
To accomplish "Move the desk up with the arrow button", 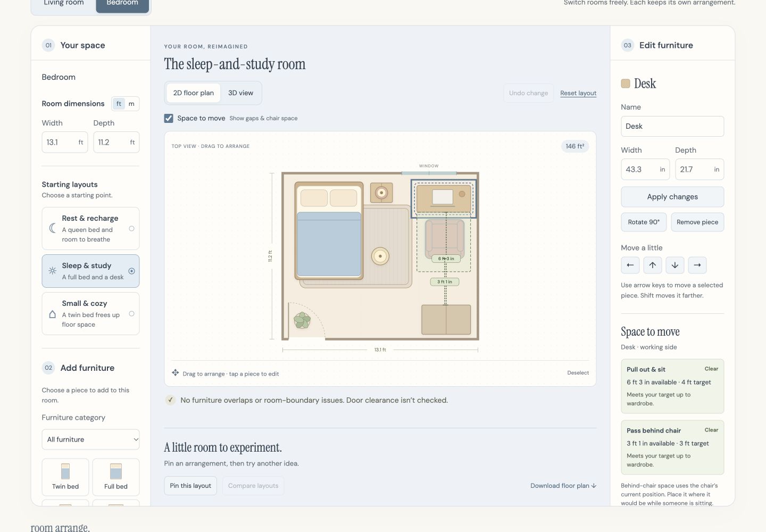I will point(652,265).
